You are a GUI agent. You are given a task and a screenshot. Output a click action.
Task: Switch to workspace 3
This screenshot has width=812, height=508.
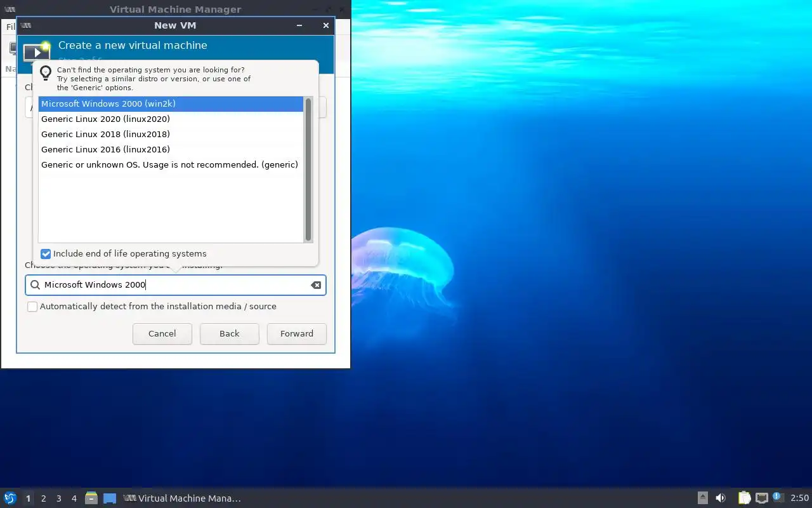pyautogui.click(x=58, y=498)
